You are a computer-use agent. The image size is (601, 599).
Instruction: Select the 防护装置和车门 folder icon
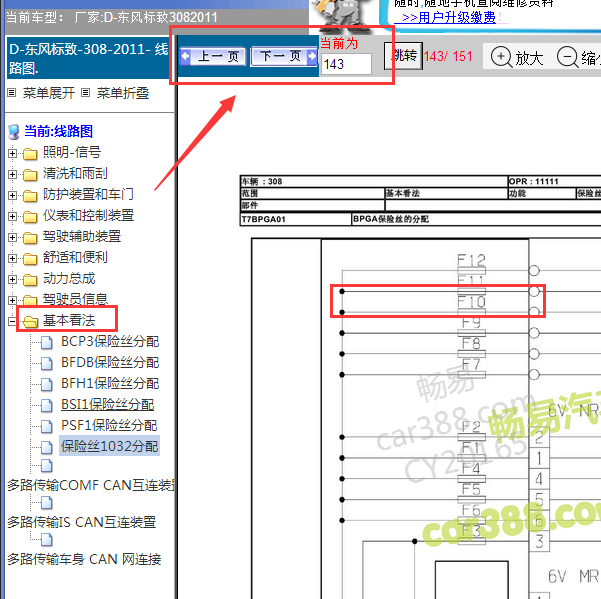pyautogui.click(x=30, y=196)
